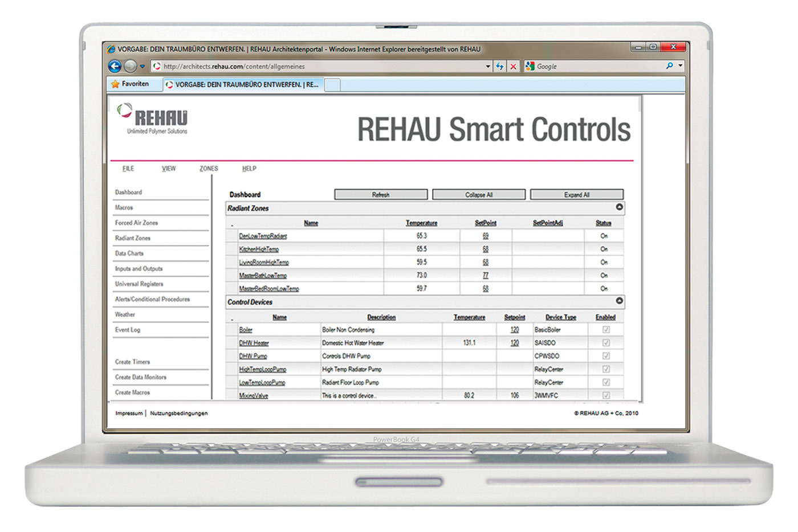Toggle Enabled checkbox for MixingValve
This screenshot has width=798, height=532.
pyautogui.click(x=606, y=395)
